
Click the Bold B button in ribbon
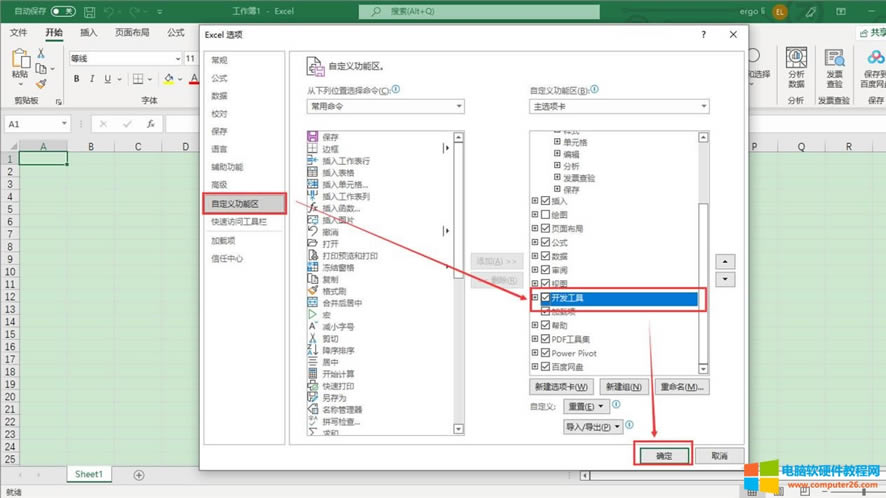pyautogui.click(x=76, y=79)
